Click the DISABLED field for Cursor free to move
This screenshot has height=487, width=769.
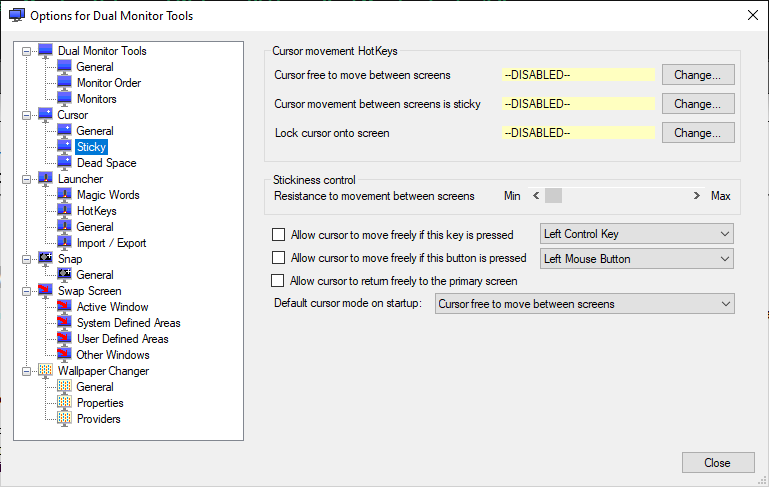(x=578, y=75)
